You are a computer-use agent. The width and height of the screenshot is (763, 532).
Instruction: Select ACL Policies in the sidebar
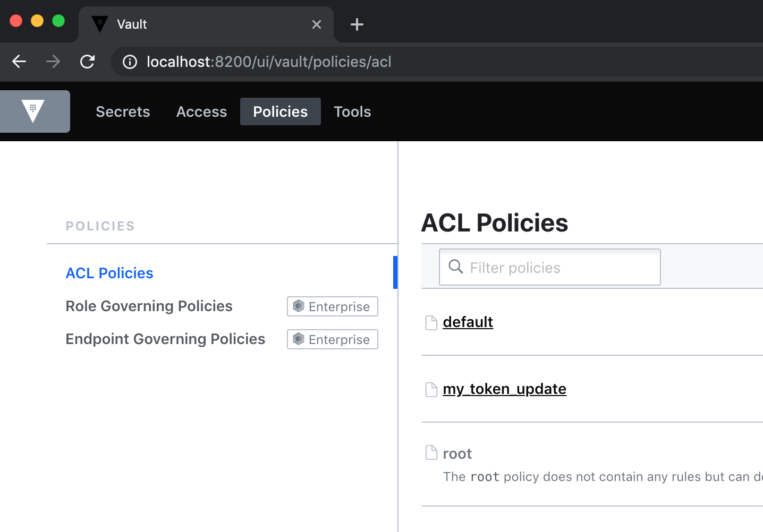pyautogui.click(x=109, y=273)
